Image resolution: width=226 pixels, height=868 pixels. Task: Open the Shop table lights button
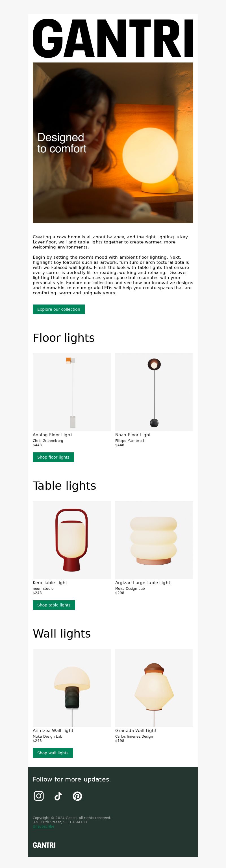pos(54,605)
